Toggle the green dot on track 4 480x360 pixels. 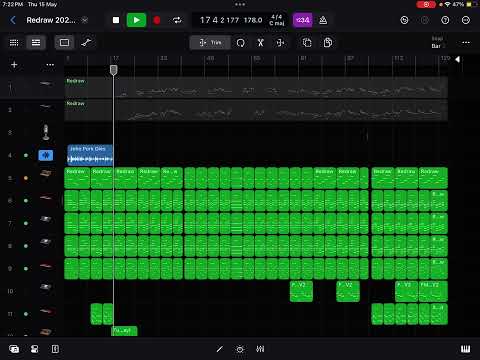click(26, 155)
